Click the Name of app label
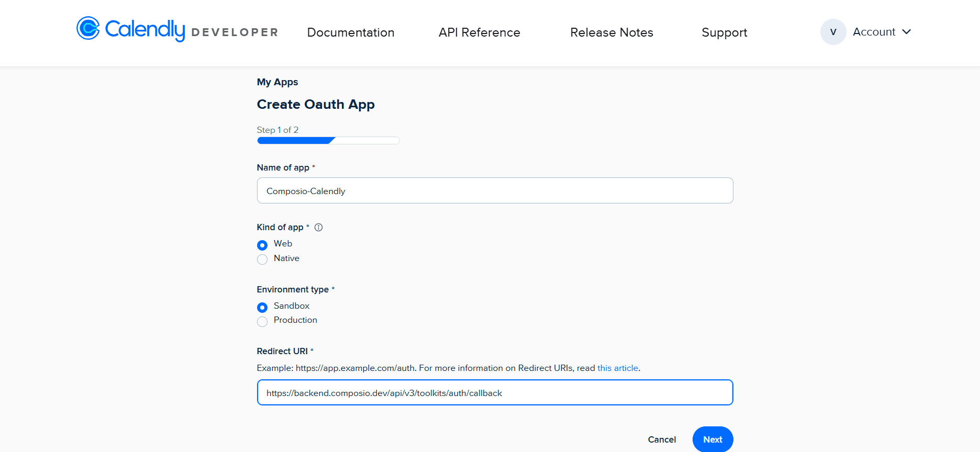This screenshot has height=452, width=980. point(283,167)
